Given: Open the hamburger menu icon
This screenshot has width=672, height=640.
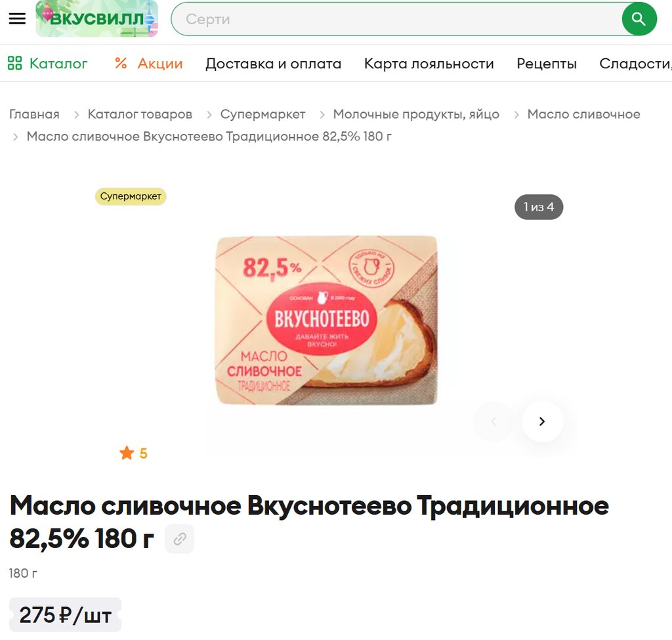Looking at the screenshot, I should pos(17,18).
